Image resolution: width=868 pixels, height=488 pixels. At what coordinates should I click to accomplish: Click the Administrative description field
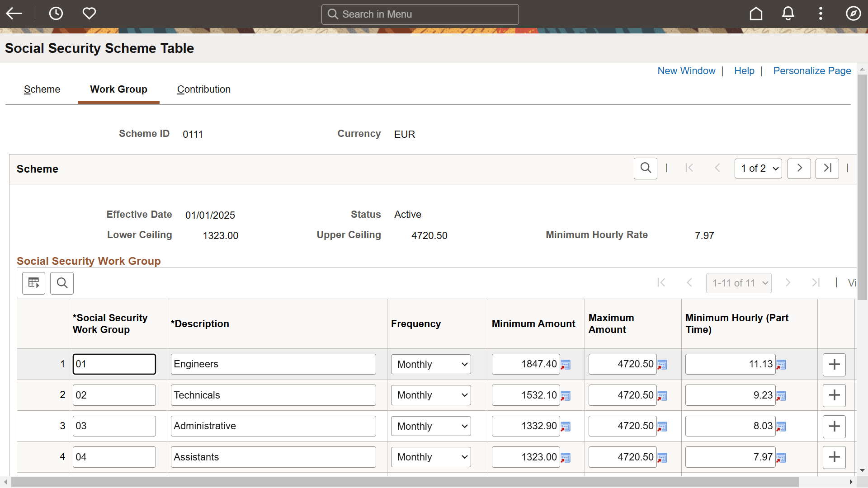(273, 426)
